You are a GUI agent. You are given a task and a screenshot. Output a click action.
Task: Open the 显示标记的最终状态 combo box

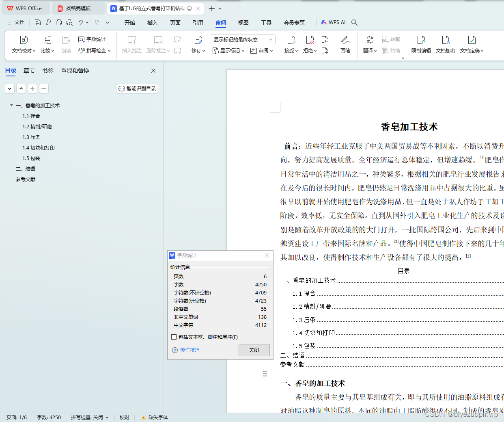pyautogui.click(x=243, y=39)
